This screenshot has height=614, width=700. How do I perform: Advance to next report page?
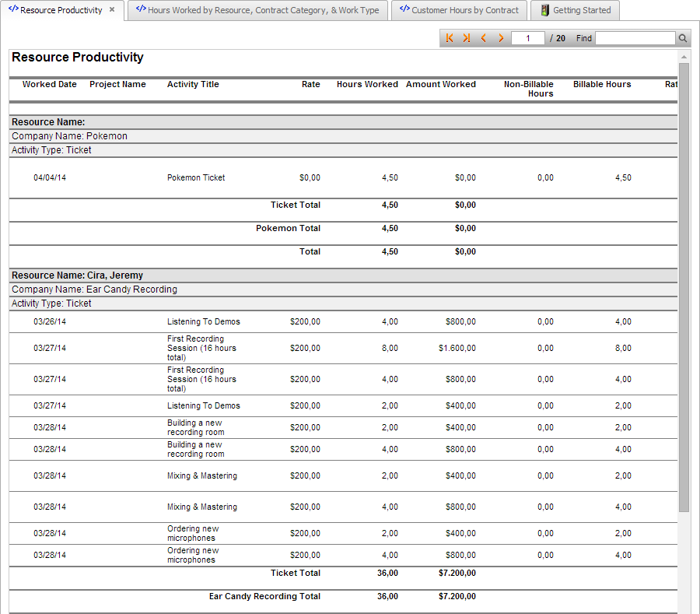pos(501,38)
